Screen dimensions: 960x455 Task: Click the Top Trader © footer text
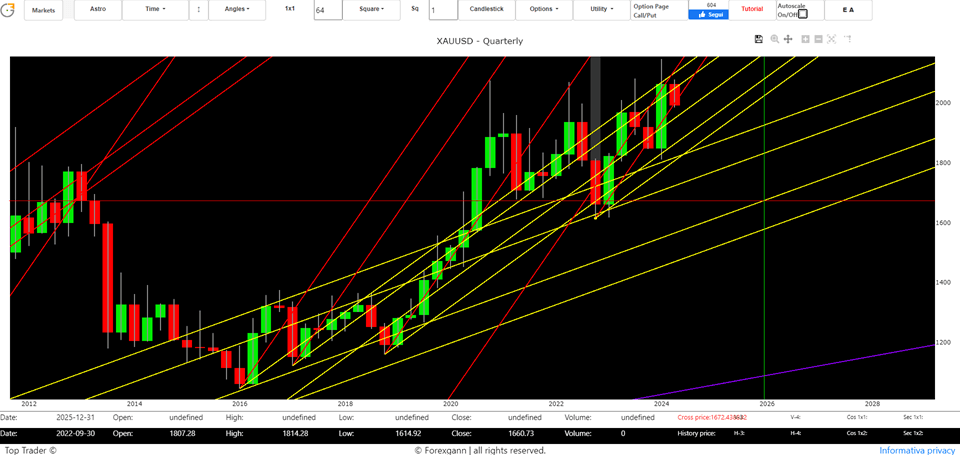[x=29, y=450]
